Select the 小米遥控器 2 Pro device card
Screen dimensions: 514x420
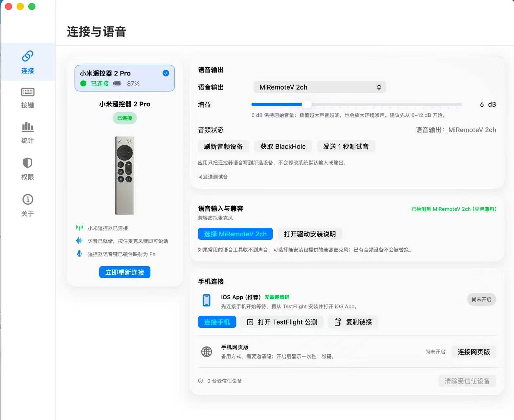tap(124, 78)
